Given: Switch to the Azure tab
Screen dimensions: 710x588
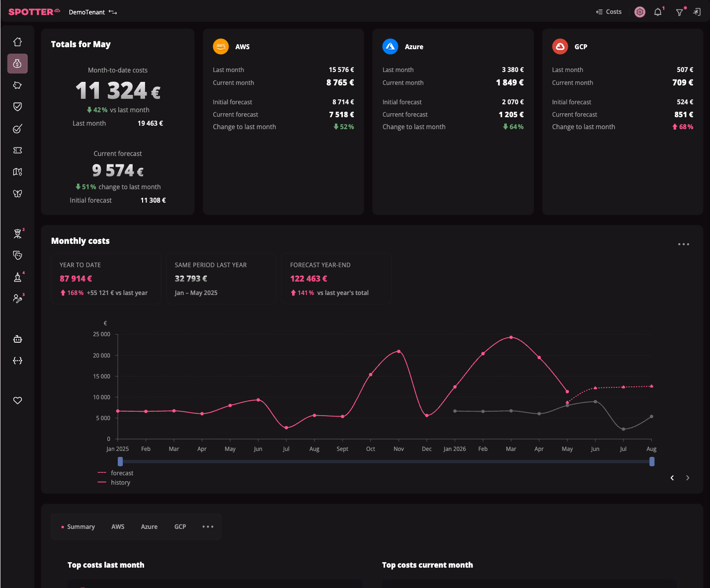Looking at the screenshot, I should click(149, 527).
